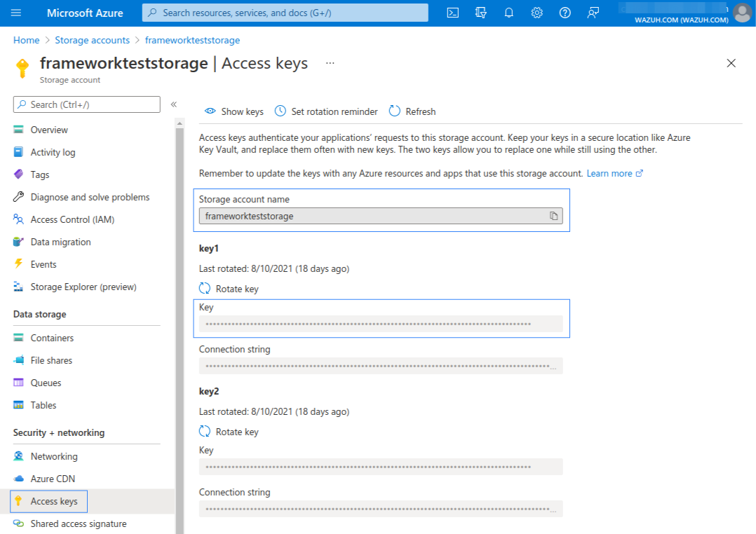This screenshot has width=756, height=534.
Task: Click the key2 Connection string field
Action: coord(381,509)
